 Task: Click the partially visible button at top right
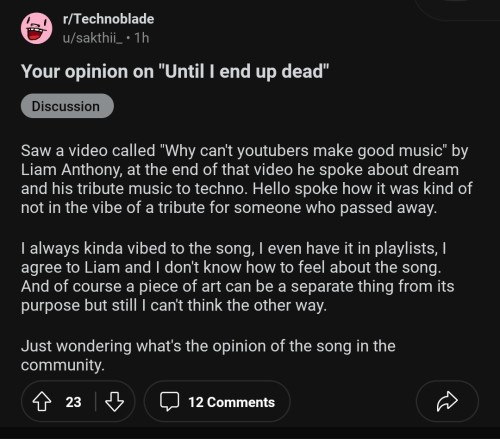click(457, 9)
